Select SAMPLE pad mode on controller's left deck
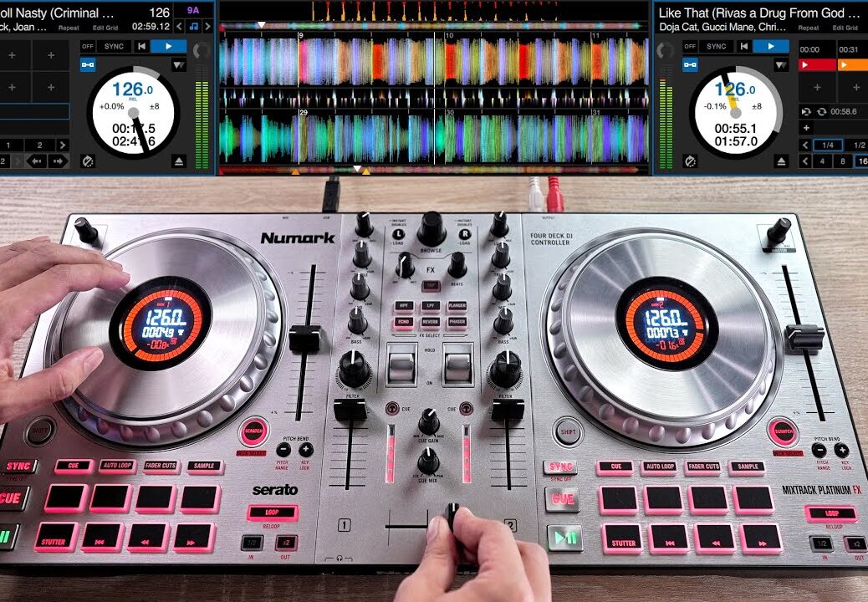Viewport: 868px width, 602px height. (205, 467)
